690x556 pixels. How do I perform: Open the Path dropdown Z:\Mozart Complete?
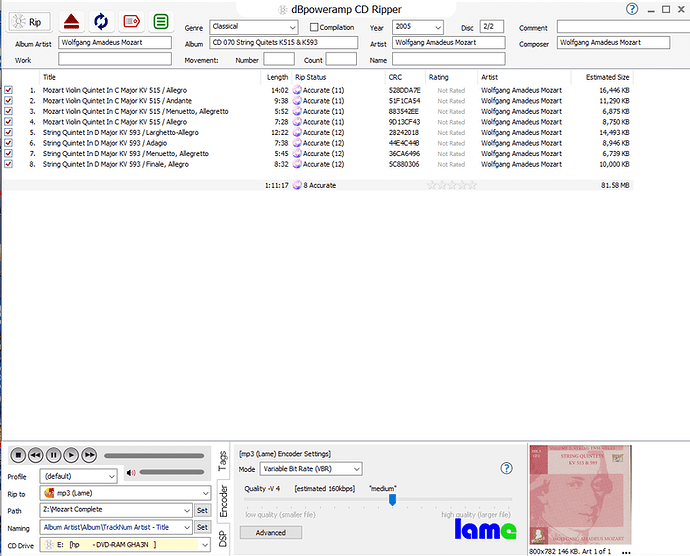116,510
